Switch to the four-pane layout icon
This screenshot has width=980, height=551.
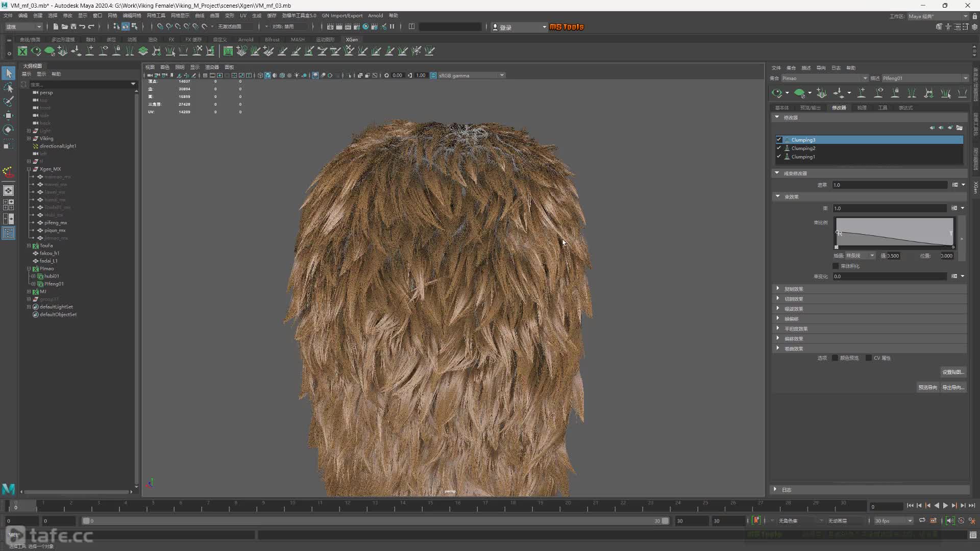pos(9,205)
